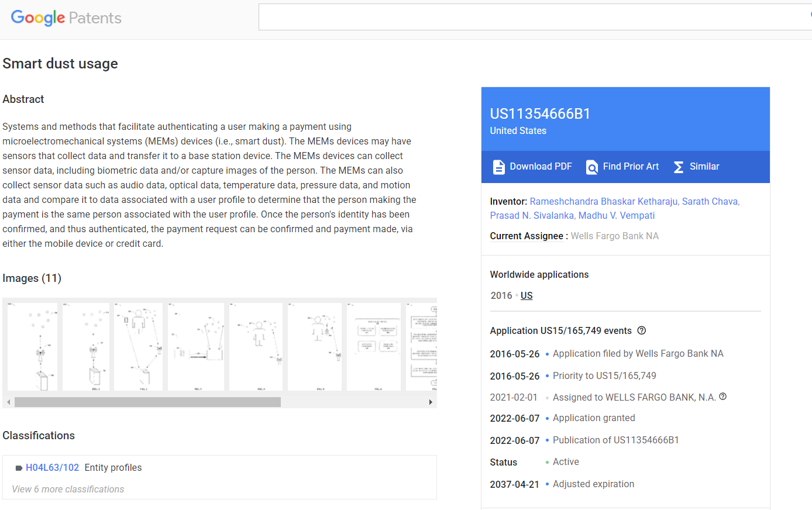Click the H04L63/102 classification tag icon
Screen dimensions: 812x510
coord(19,468)
